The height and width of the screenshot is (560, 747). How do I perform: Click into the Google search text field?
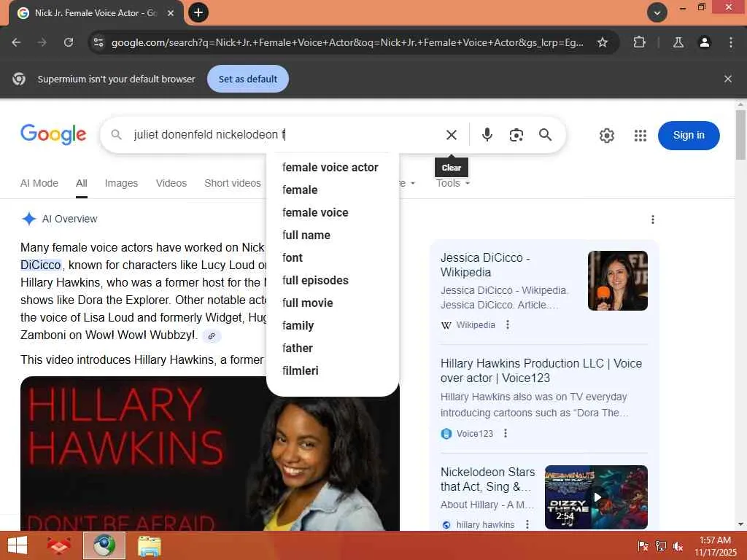[281, 135]
